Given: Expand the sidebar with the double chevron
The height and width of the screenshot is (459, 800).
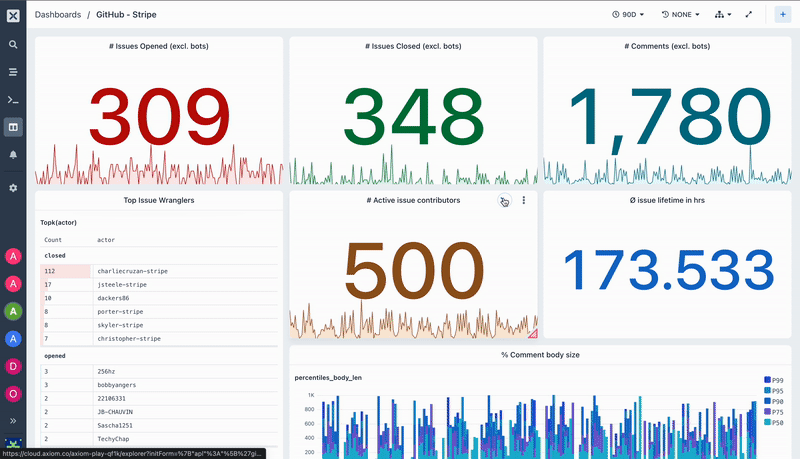Looking at the screenshot, I should point(13,421).
